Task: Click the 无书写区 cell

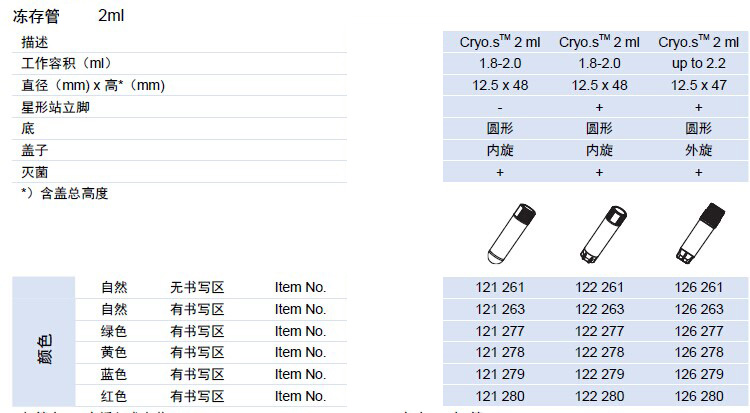Action: pos(197,287)
